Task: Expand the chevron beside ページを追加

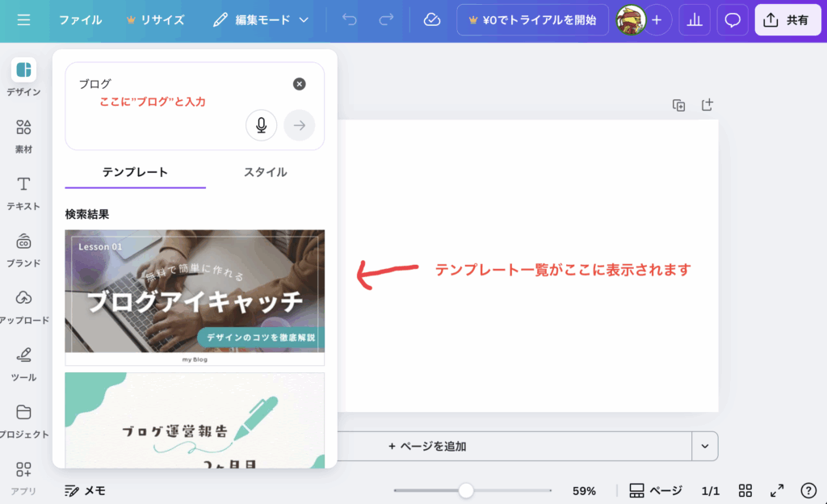Action: pos(704,446)
